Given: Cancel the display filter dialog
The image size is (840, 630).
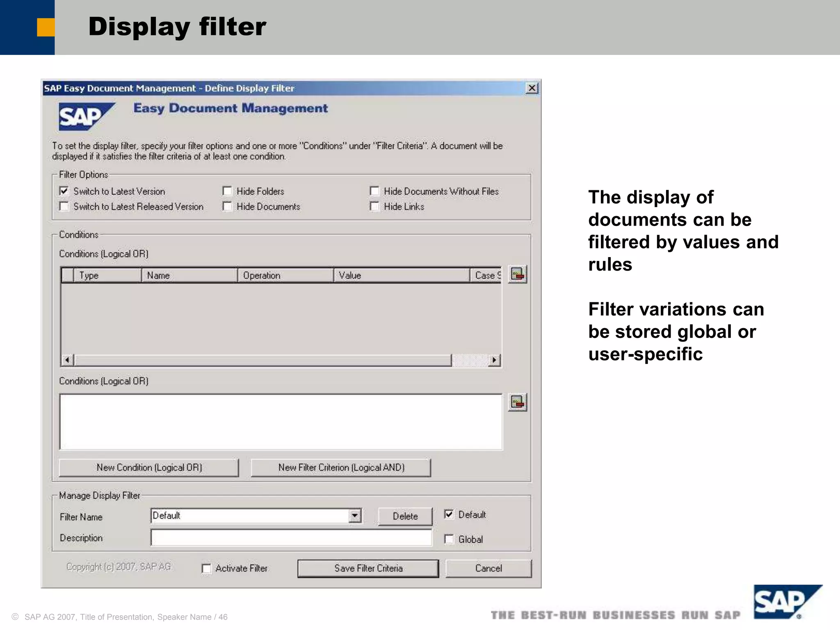Looking at the screenshot, I should (488, 568).
